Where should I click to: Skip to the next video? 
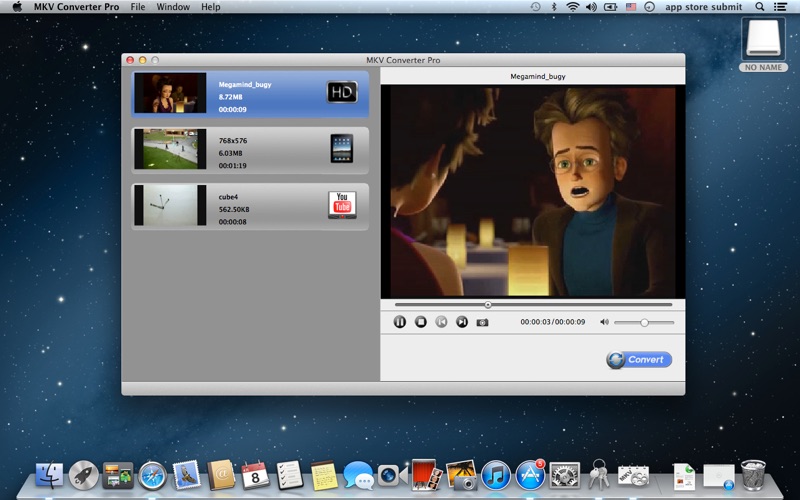(462, 322)
